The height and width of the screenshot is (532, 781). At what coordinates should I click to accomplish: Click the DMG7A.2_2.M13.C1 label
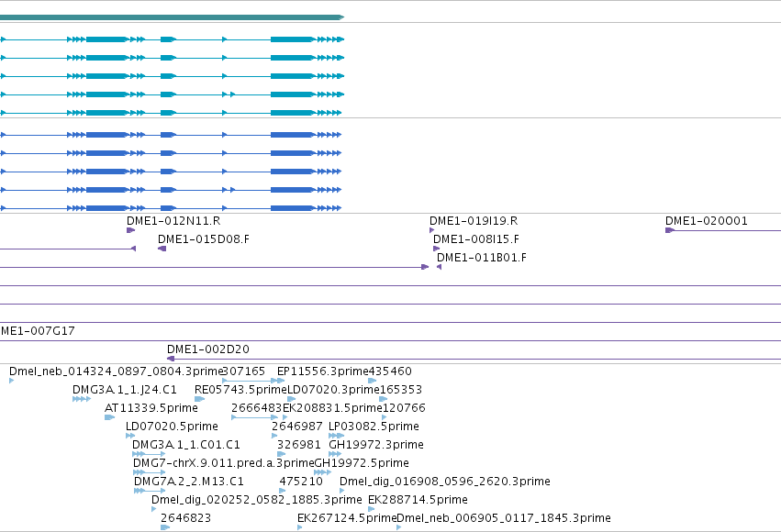pyautogui.click(x=189, y=482)
